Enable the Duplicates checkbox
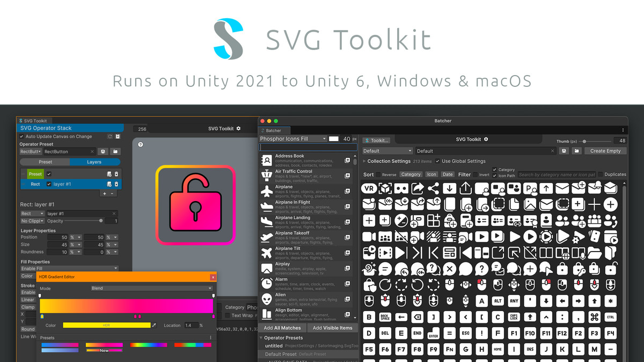The width and height of the screenshot is (644, 362). click(x=601, y=174)
